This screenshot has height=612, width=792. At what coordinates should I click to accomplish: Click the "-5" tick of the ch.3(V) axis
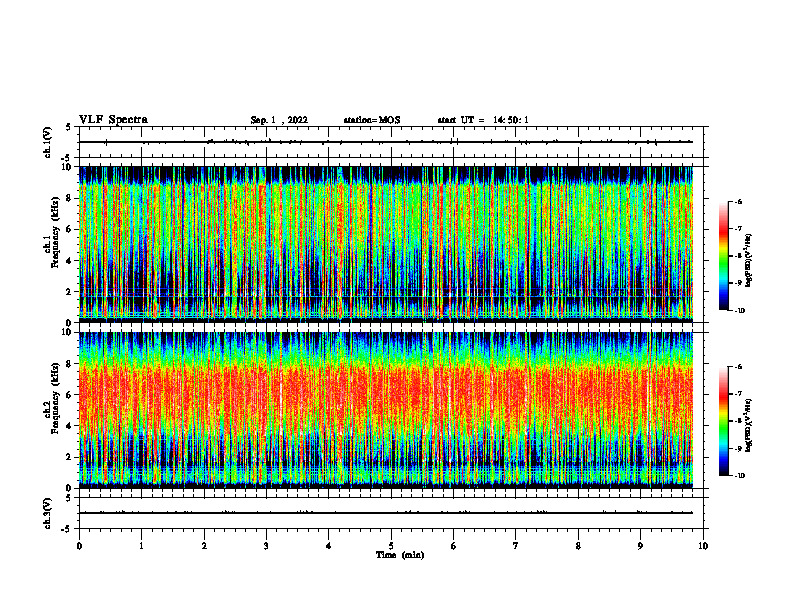68,529
